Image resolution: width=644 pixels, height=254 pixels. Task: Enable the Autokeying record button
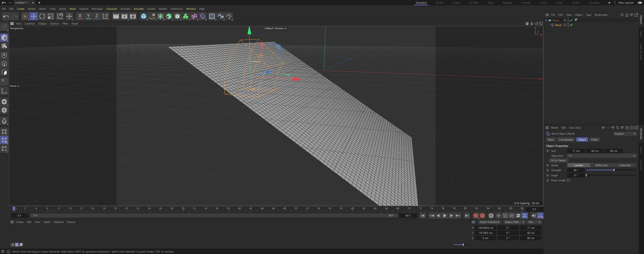[x=482, y=215]
